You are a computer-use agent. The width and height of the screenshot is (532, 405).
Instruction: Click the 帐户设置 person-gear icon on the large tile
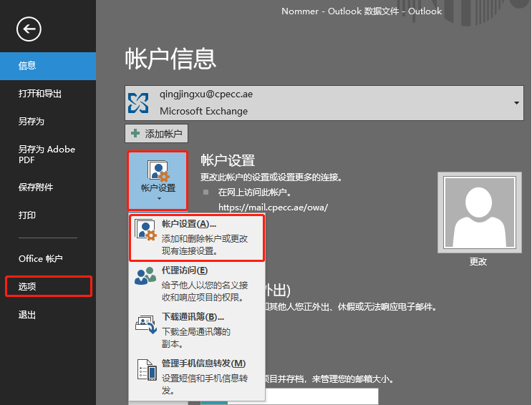(x=158, y=170)
